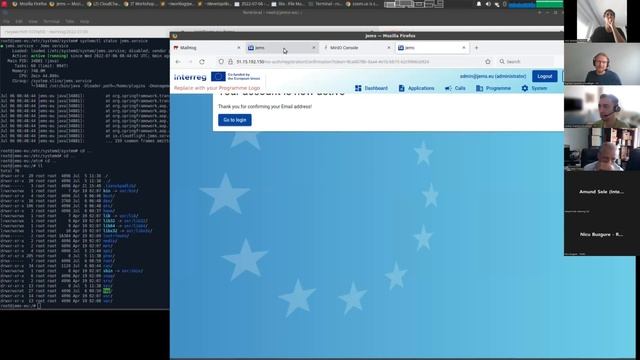The width and height of the screenshot is (640, 360).
Task: Click the System gear icon
Action: pos(525,88)
